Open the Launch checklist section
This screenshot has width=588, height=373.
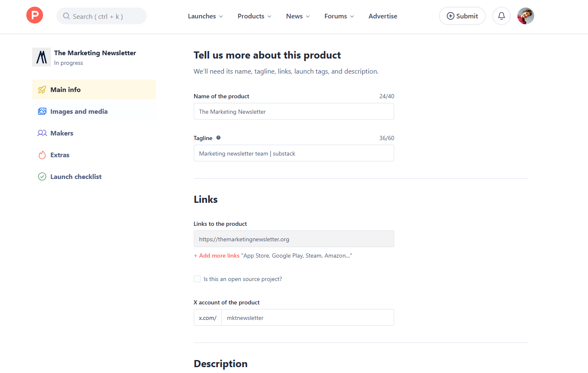coord(94,176)
